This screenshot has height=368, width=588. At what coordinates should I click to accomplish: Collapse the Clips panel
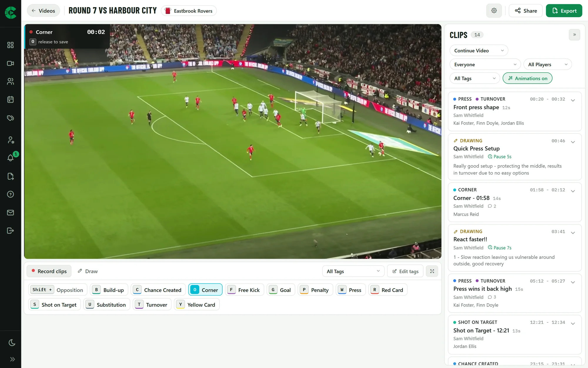(574, 35)
